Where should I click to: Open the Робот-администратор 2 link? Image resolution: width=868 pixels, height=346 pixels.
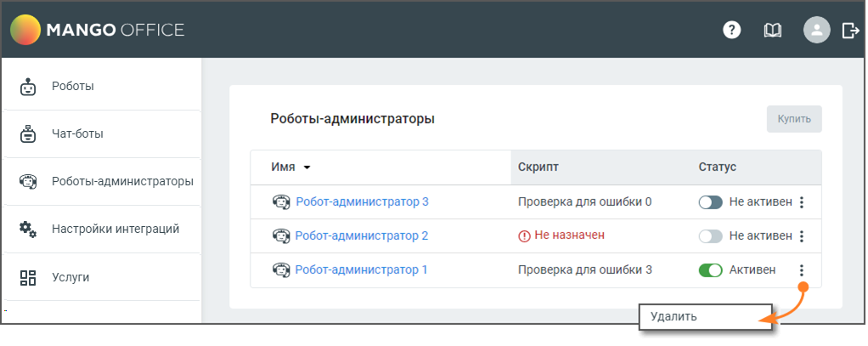tap(362, 235)
